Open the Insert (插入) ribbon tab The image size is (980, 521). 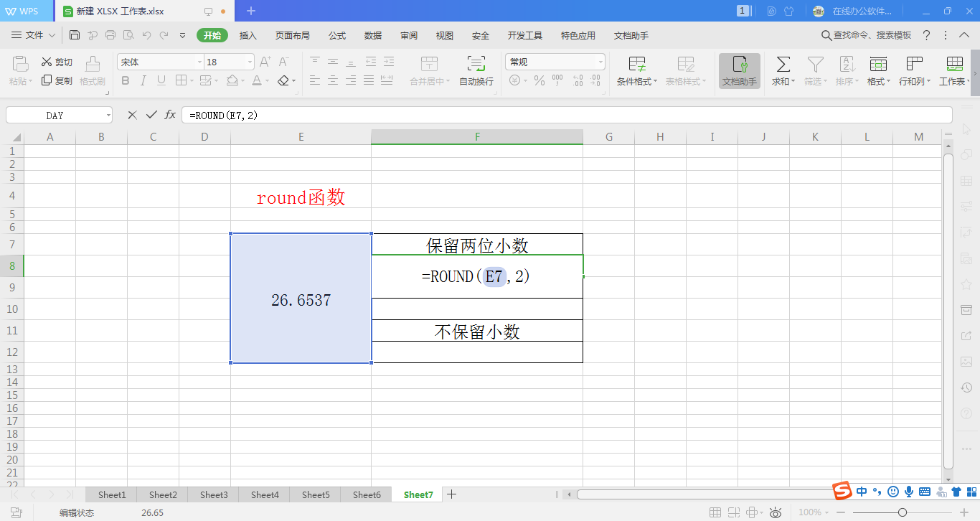tap(248, 35)
